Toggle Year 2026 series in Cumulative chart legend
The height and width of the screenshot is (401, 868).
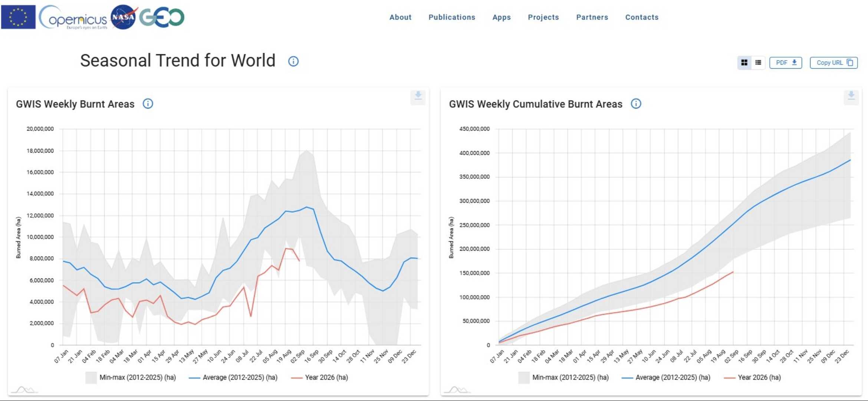pos(753,378)
